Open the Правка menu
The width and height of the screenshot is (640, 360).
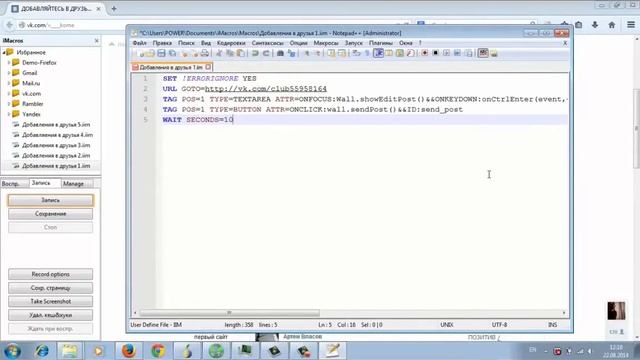tap(162, 43)
